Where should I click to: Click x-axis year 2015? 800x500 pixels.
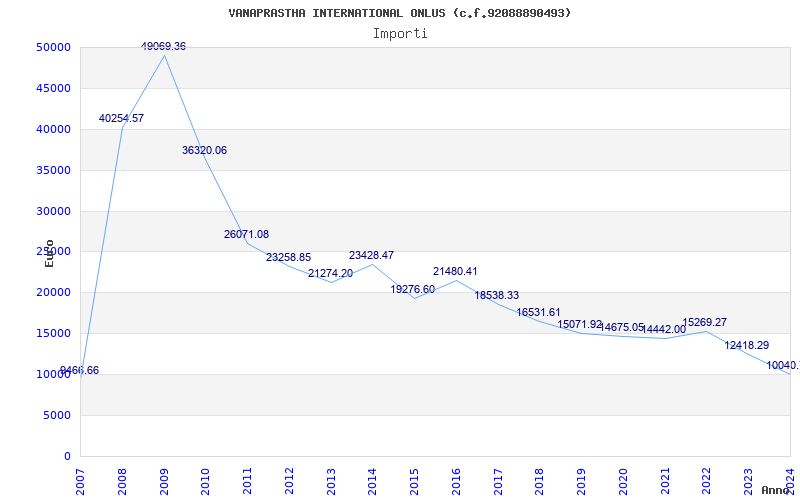414,482
